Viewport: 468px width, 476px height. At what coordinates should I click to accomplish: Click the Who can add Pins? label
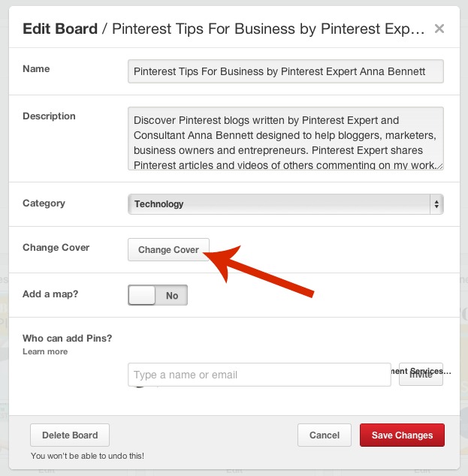coord(67,338)
